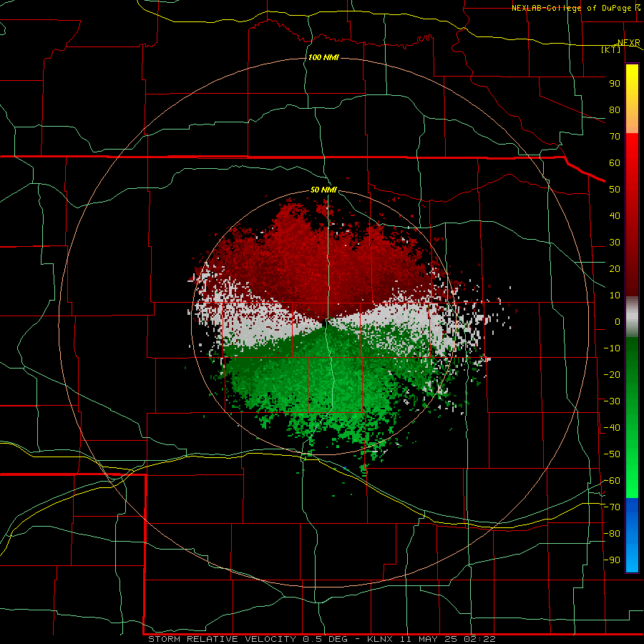This screenshot has width=644, height=644.
Task: Pick the blue segment of the velocity color bar
Action: pyautogui.click(x=632, y=535)
